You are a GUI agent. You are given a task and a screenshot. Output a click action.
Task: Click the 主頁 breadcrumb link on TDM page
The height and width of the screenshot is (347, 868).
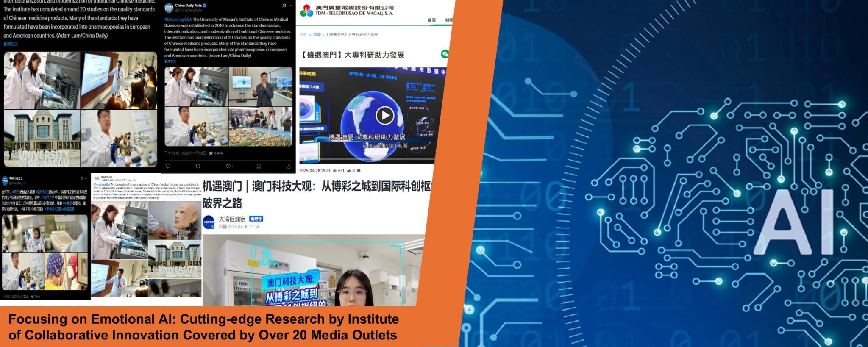point(303,35)
